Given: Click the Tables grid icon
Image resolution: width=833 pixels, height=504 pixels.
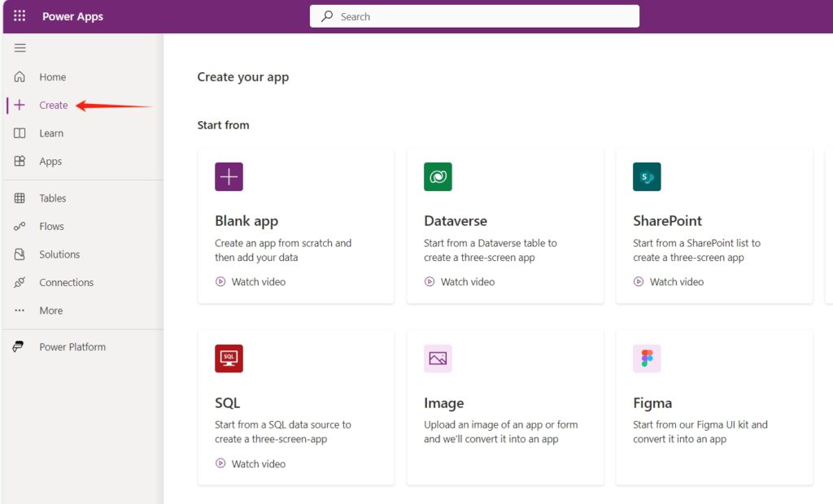Looking at the screenshot, I should [x=20, y=198].
